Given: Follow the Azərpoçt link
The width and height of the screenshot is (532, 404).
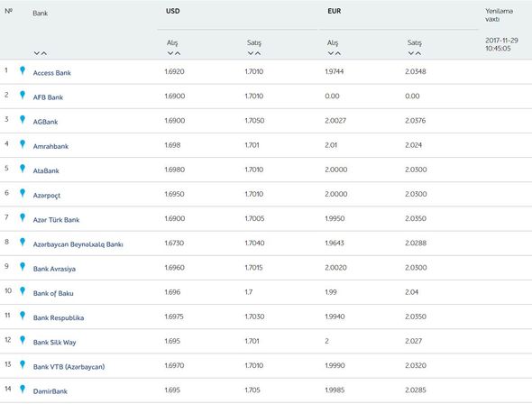Looking at the screenshot, I should [x=47, y=196].
